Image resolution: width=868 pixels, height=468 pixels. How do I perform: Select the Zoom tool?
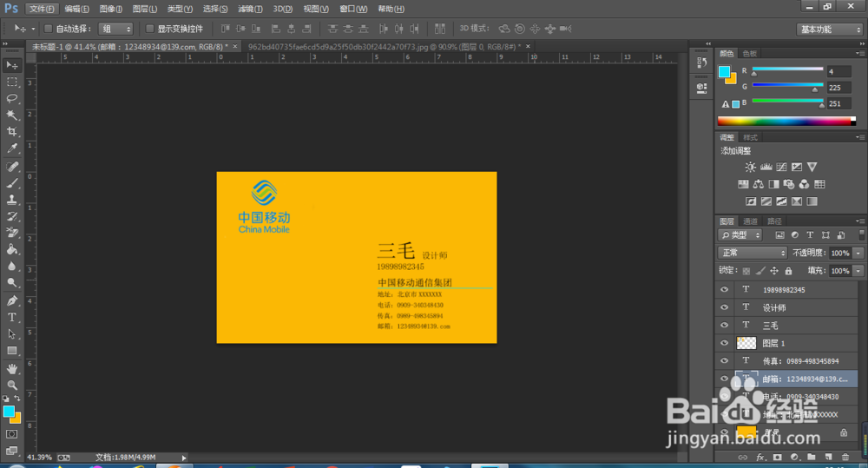tap(11, 385)
